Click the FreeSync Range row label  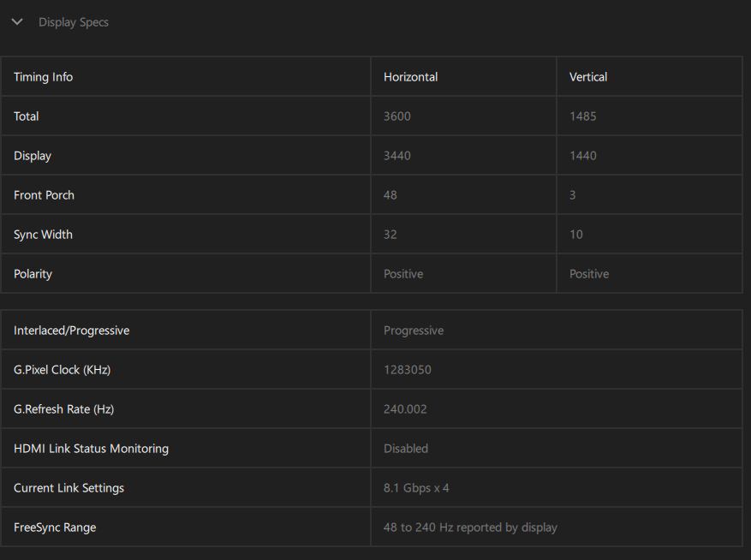tap(55, 527)
